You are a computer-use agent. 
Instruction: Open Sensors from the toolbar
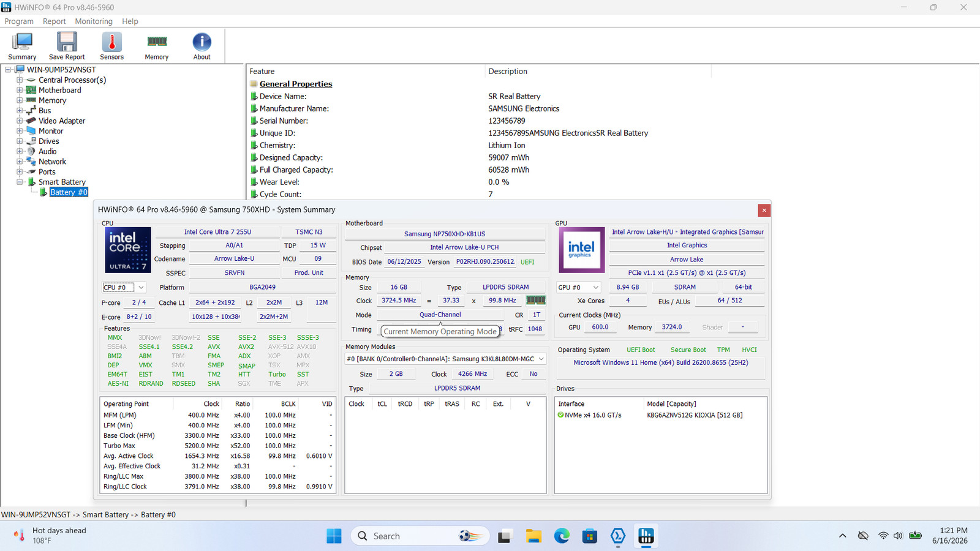[111, 46]
